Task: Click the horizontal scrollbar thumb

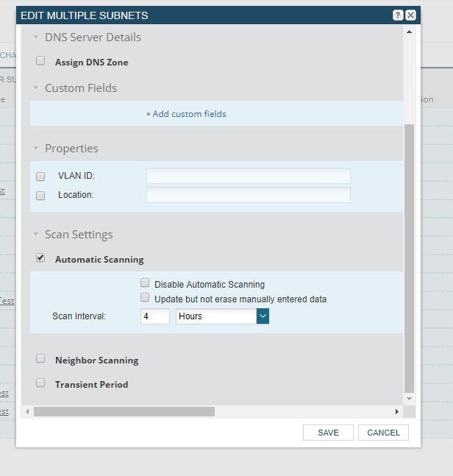Action: pyautogui.click(x=124, y=412)
